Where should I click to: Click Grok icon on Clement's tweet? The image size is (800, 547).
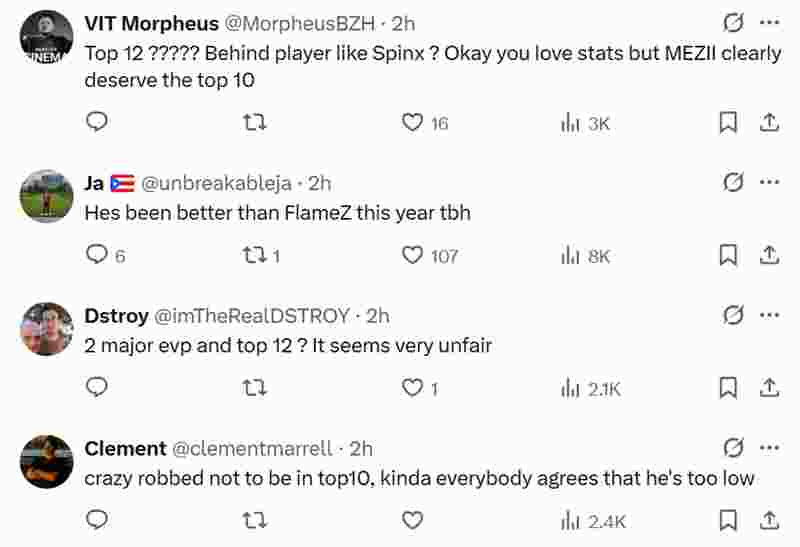(733, 447)
